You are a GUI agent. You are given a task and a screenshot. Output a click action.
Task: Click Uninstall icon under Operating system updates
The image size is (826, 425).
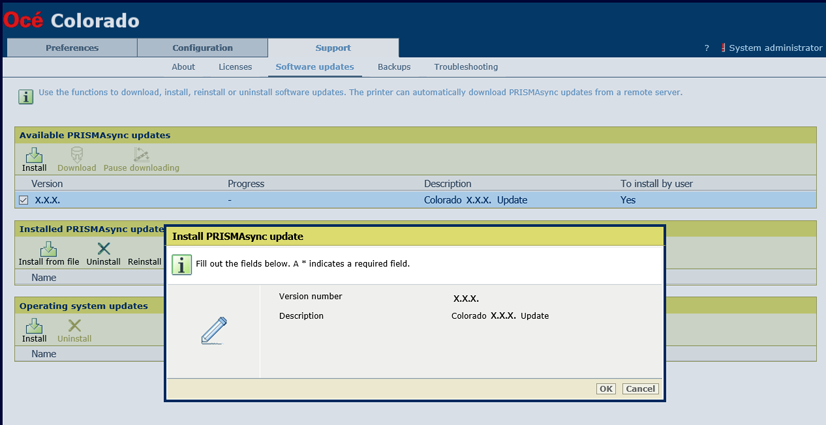click(74, 325)
